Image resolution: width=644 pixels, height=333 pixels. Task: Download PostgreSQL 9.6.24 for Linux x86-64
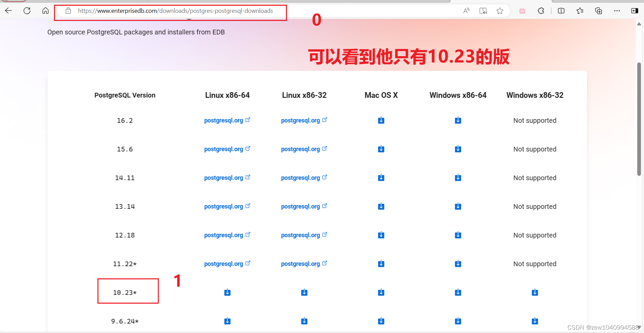click(x=227, y=321)
